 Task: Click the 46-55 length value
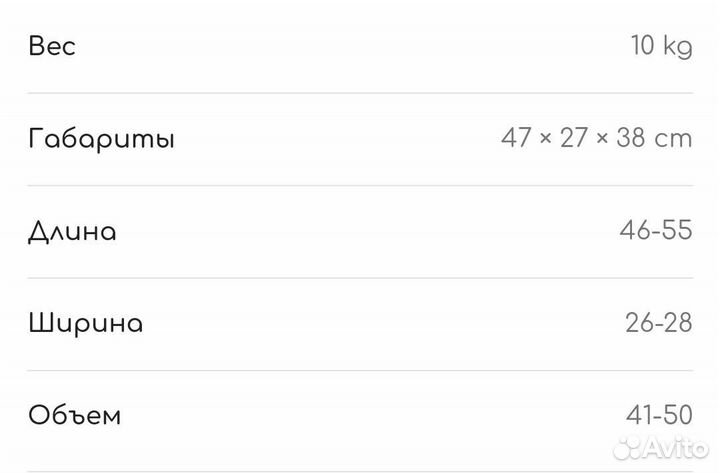[x=655, y=232]
